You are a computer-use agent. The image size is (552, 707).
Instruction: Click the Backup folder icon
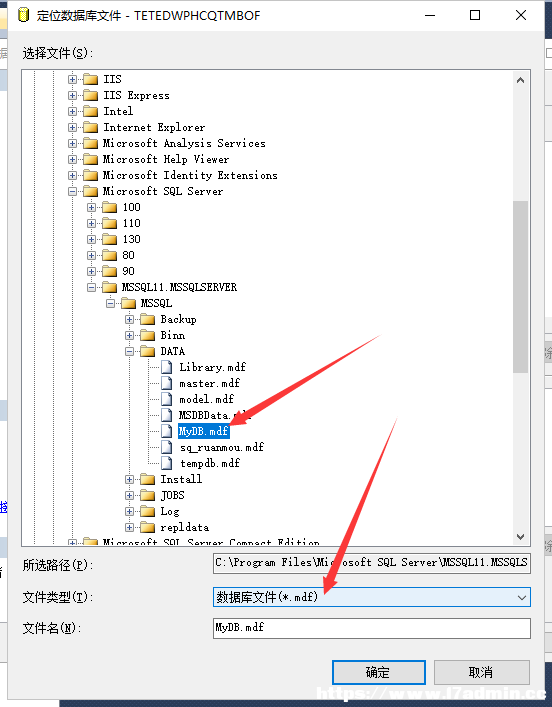[x=147, y=319]
